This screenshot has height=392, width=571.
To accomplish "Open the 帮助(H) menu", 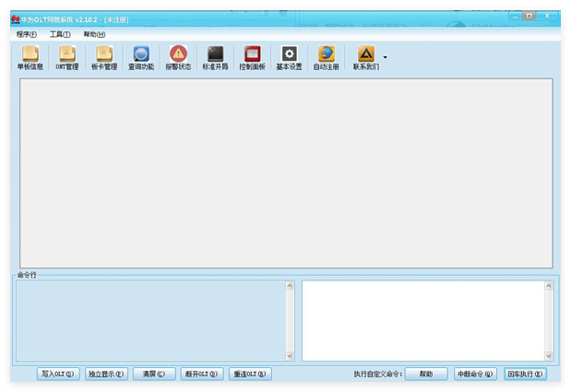I will 94,34.
